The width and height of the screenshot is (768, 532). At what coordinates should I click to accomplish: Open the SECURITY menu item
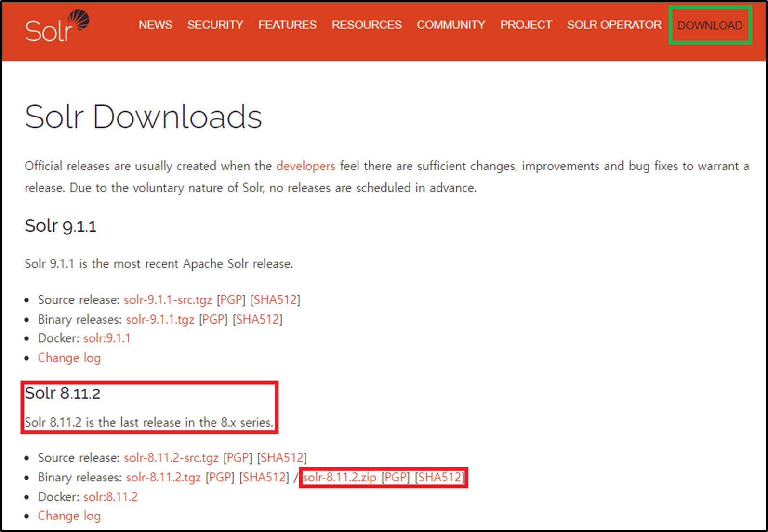click(x=215, y=25)
